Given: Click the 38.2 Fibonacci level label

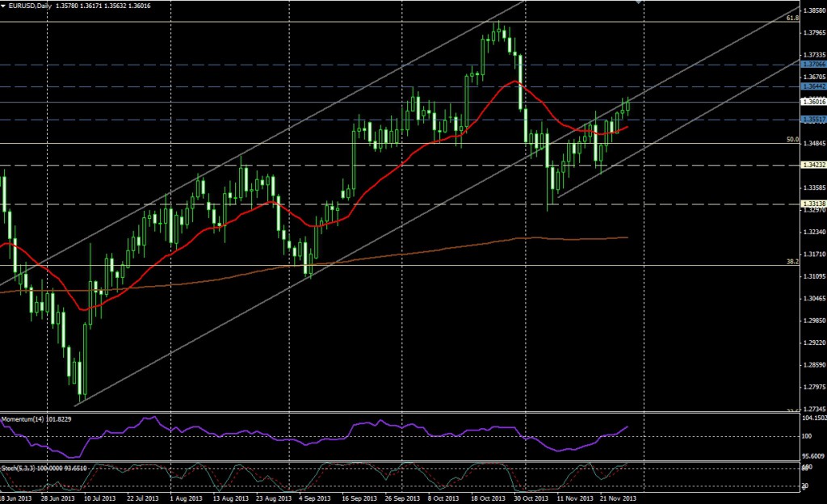Looking at the screenshot, I should coord(792,262).
